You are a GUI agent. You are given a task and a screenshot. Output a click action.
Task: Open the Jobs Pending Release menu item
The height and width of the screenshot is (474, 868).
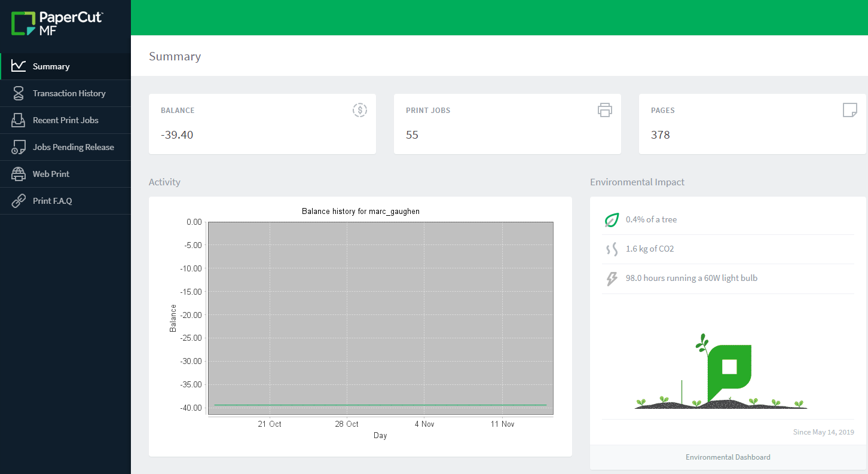(x=73, y=147)
